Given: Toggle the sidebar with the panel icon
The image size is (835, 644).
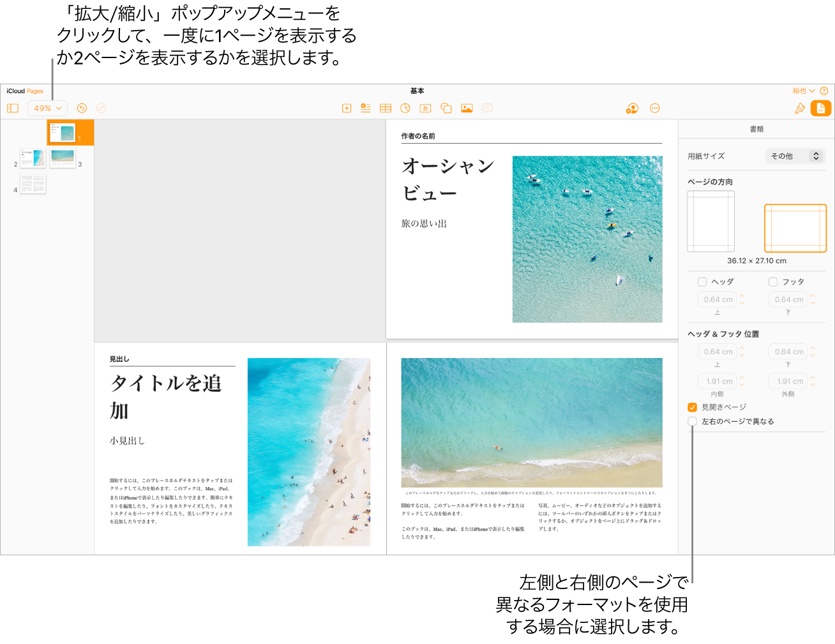Looking at the screenshot, I should click(12, 108).
